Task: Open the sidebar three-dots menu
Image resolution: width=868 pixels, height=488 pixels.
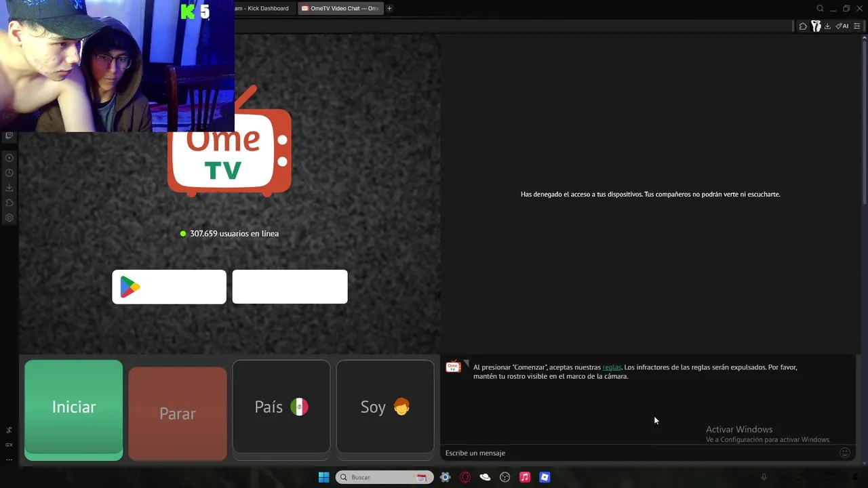Action: 9,459
